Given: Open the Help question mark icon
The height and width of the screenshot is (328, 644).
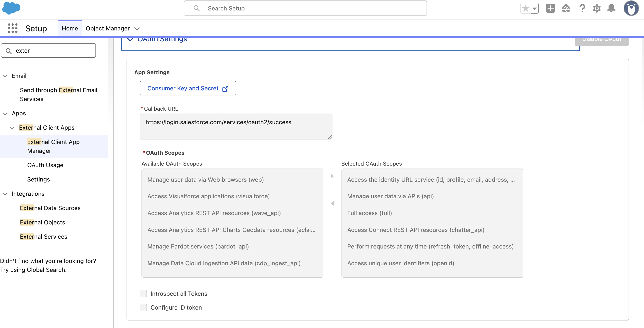Looking at the screenshot, I should click(582, 8).
